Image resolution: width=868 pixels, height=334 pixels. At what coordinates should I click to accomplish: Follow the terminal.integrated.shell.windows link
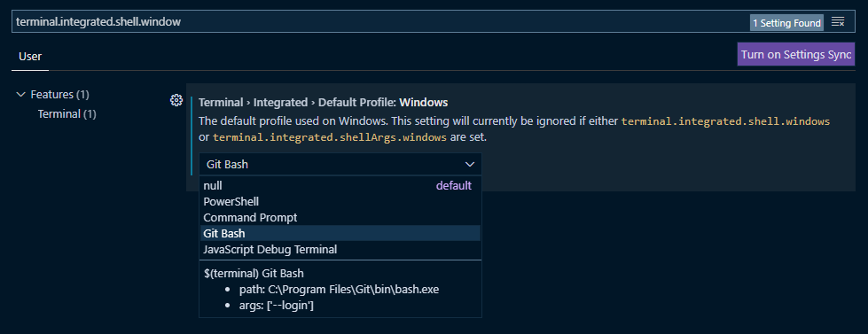coord(726,121)
